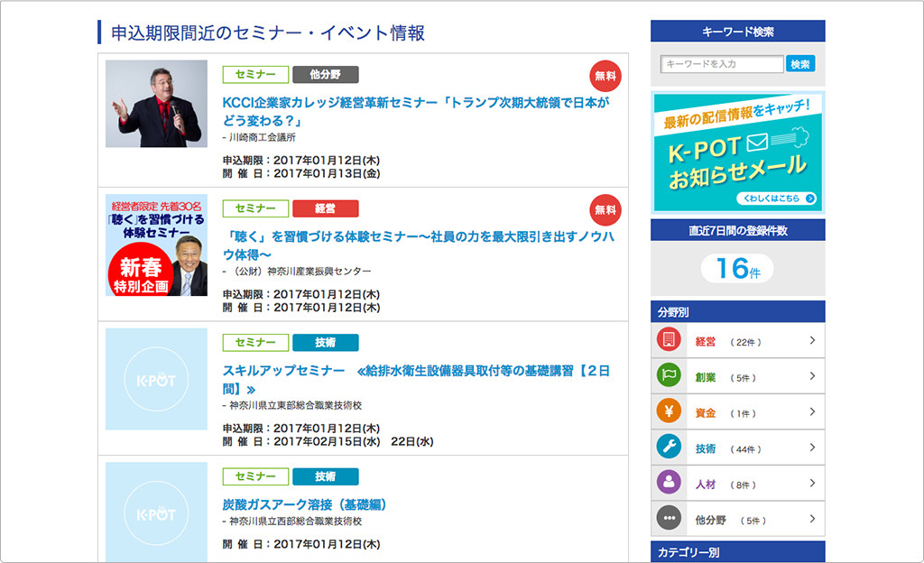Image resolution: width=924 pixels, height=563 pixels.
Task: Click the blue 技術 wrench icon
Action: [669, 448]
